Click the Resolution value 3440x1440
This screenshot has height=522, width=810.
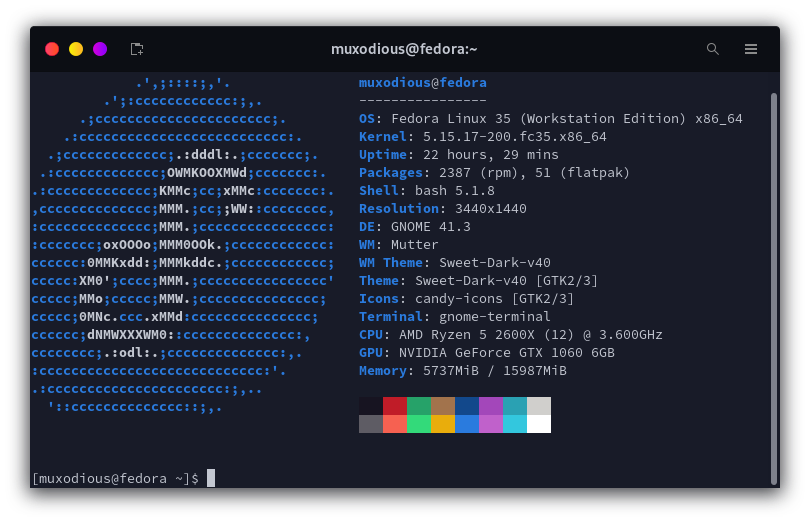pyautogui.click(x=491, y=209)
